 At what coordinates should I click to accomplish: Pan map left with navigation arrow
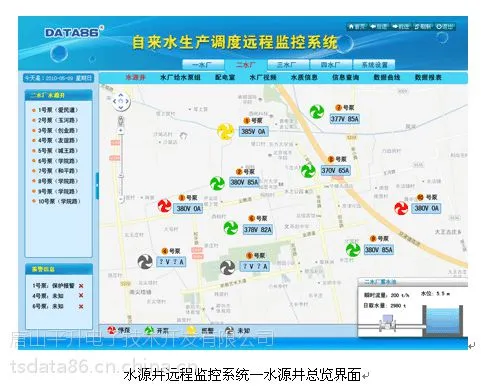click(115, 101)
